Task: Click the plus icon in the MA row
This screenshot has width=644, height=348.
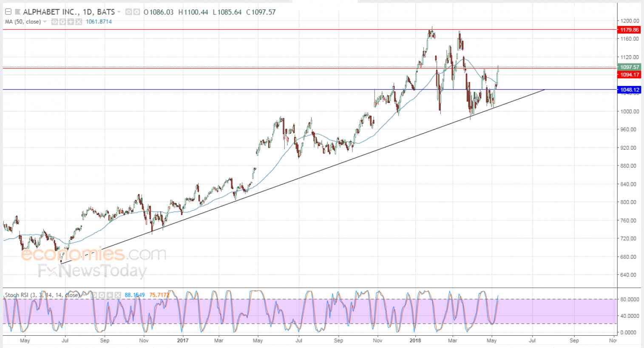Action: [71, 22]
